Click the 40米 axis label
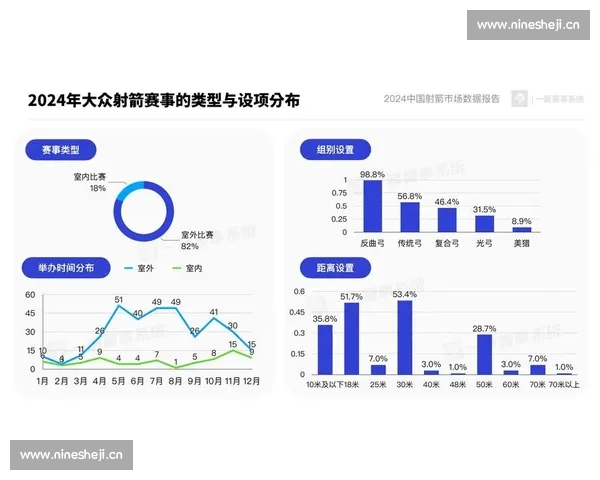This screenshot has width=600, height=480. click(431, 384)
